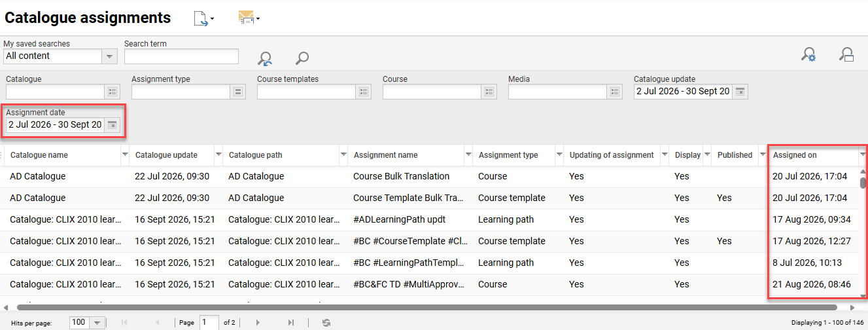This screenshot has height=330, width=868.
Task: Open the export document icon menu
Action: coord(204,18)
